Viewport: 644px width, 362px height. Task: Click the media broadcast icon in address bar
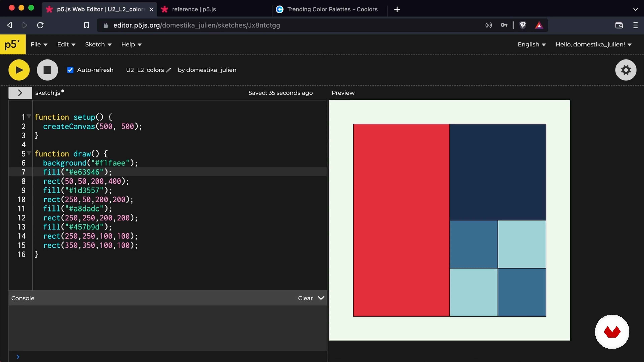[x=489, y=25]
